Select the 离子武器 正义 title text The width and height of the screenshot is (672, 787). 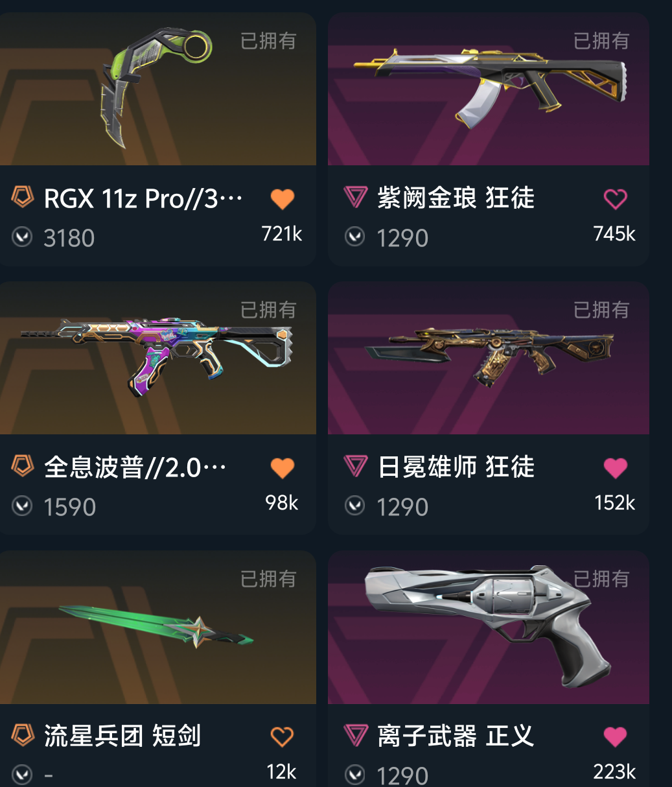coord(456,736)
